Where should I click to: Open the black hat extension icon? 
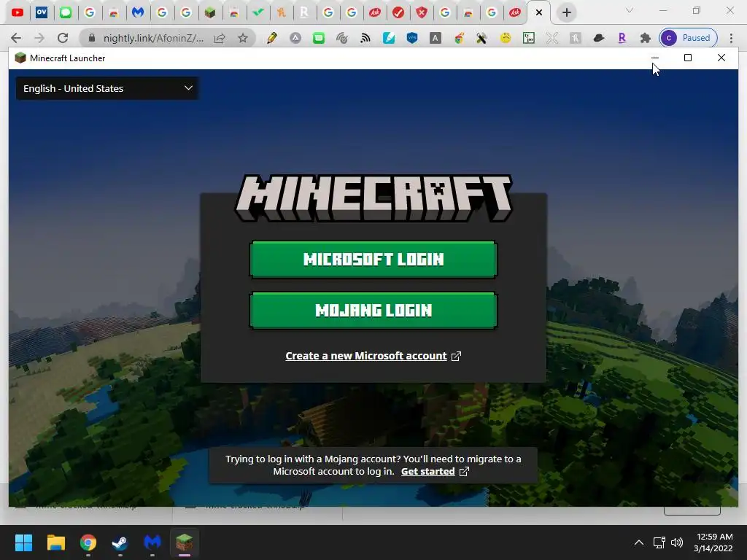(599, 38)
